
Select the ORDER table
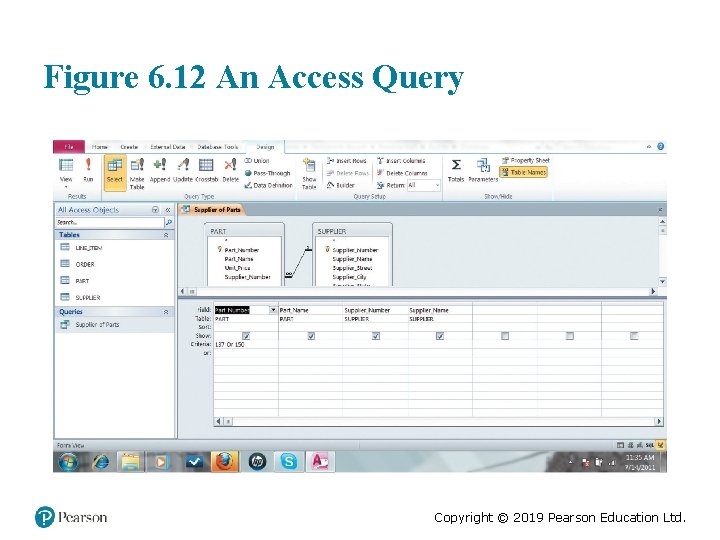(x=78, y=264)
